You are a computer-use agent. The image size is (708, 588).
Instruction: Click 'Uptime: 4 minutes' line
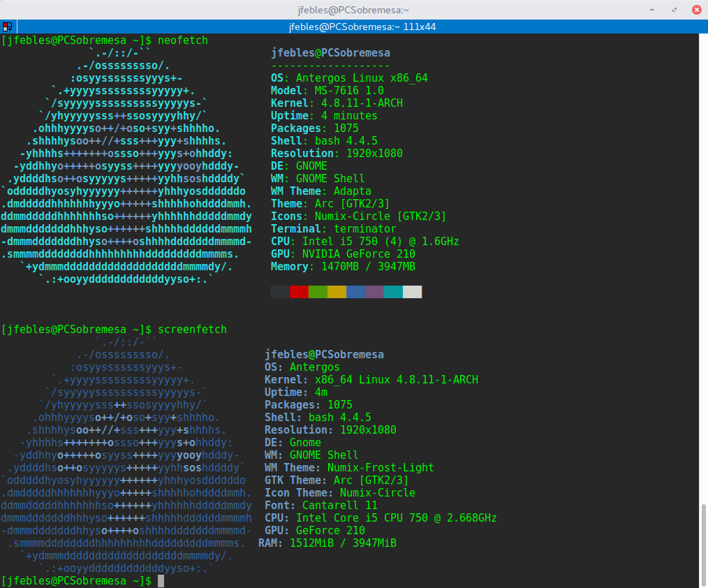tap(324, 116)
